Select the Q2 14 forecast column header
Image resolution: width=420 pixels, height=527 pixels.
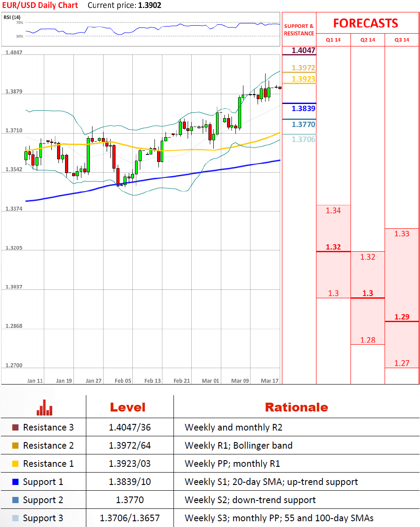[368, 40]
